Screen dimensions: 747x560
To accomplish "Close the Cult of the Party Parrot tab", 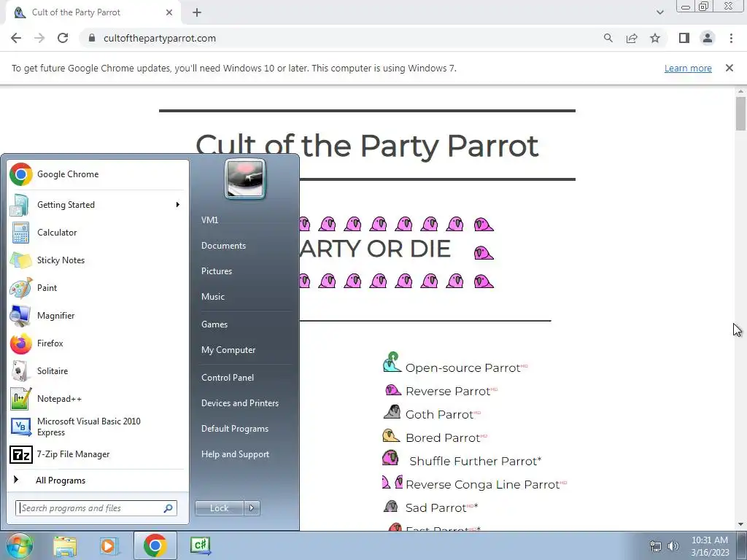I will (169, 12).
